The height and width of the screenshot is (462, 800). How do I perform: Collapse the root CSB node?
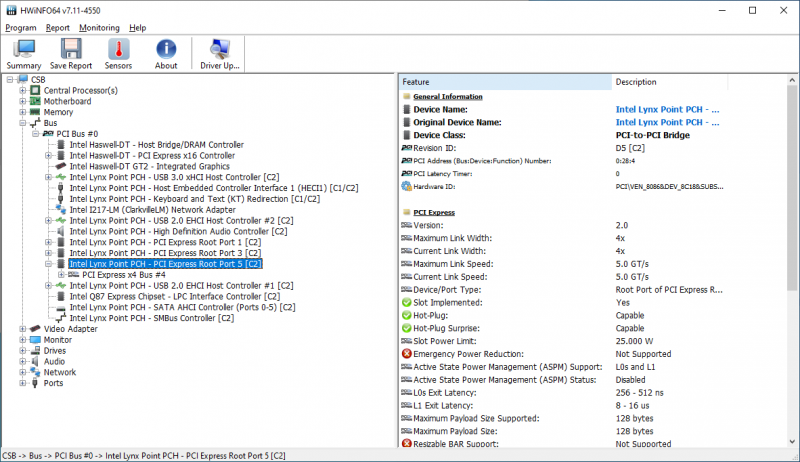tap(10, 80)
